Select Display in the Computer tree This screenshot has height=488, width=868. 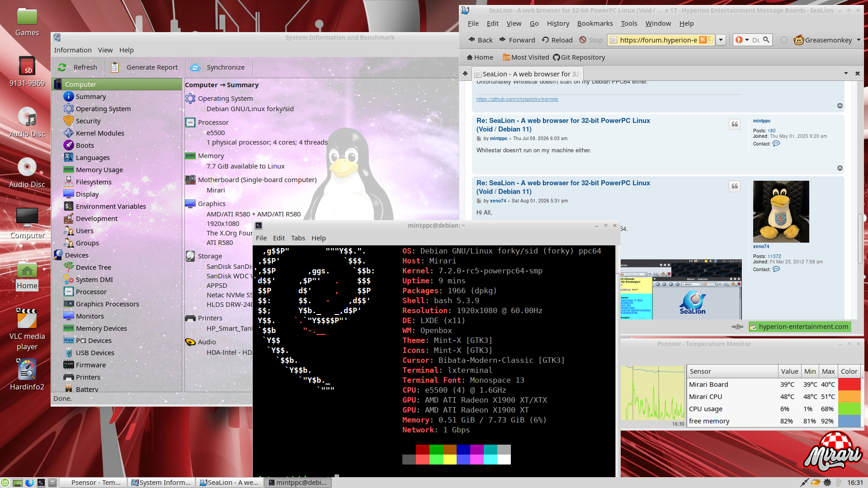tap(87, 194)
